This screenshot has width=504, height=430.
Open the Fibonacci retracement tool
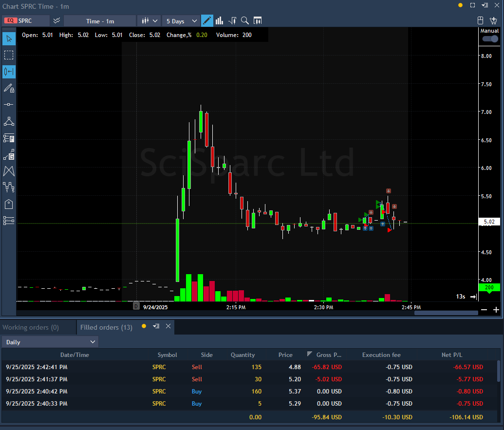pos(9,138)
